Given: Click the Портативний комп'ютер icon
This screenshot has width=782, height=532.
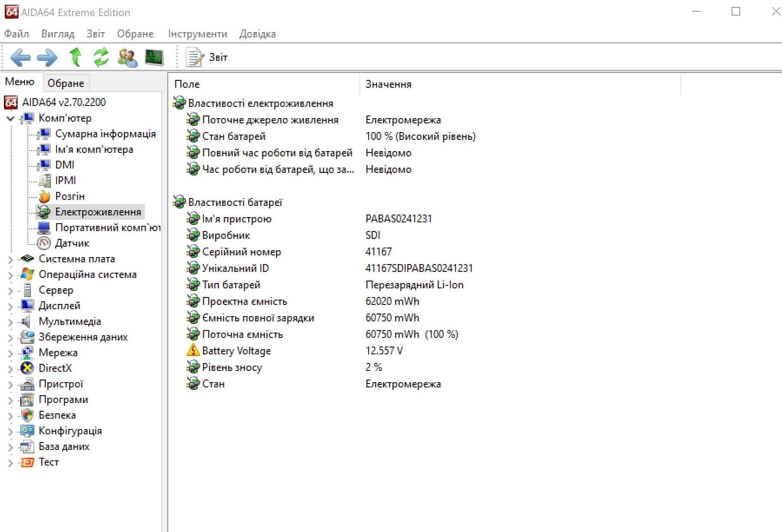Looking at the screenshot, I should [x=44, y=228].
